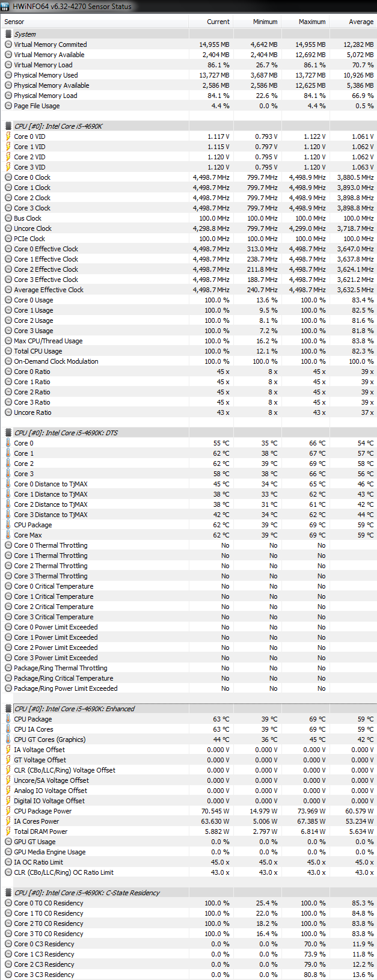Click the circular icon next to Bus Clock

8,218
